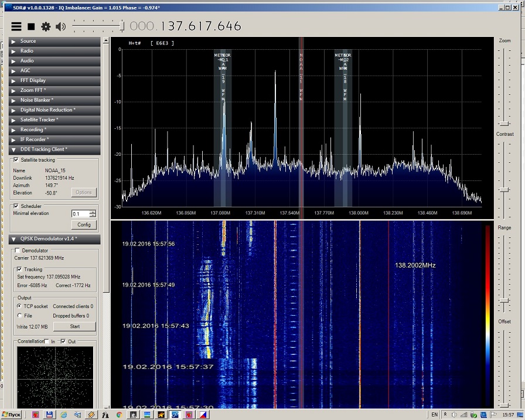This screenshot has width=525, height=420.
Task: Click the constellation scatter plot
Action: [55, 377]
